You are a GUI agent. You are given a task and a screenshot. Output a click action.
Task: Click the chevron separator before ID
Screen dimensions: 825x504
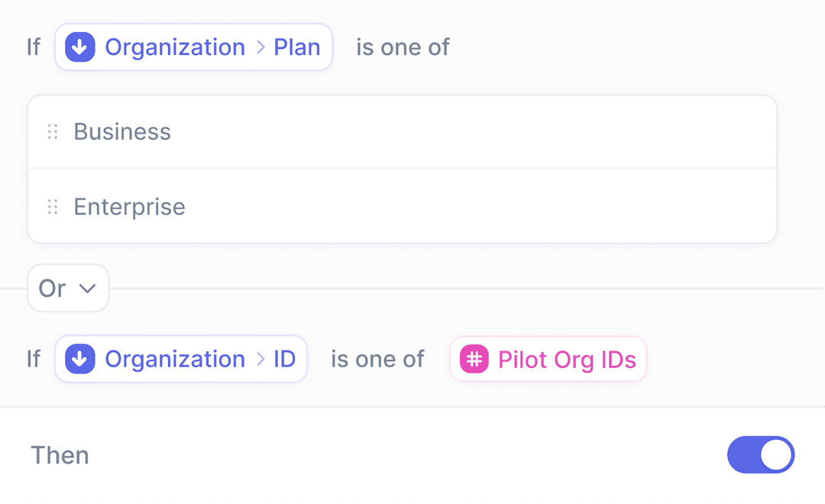coord(260,359)
